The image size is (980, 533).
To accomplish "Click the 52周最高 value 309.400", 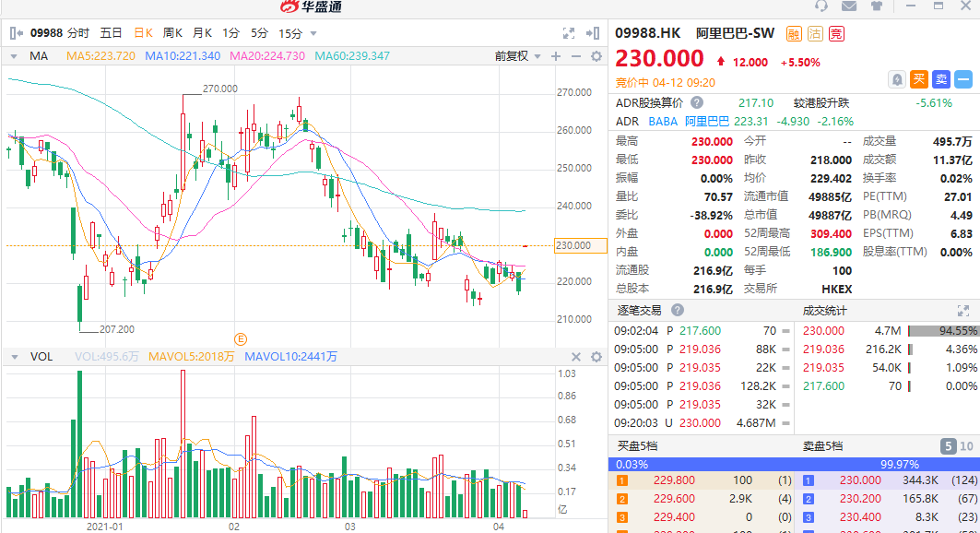I will click(831, 233).
